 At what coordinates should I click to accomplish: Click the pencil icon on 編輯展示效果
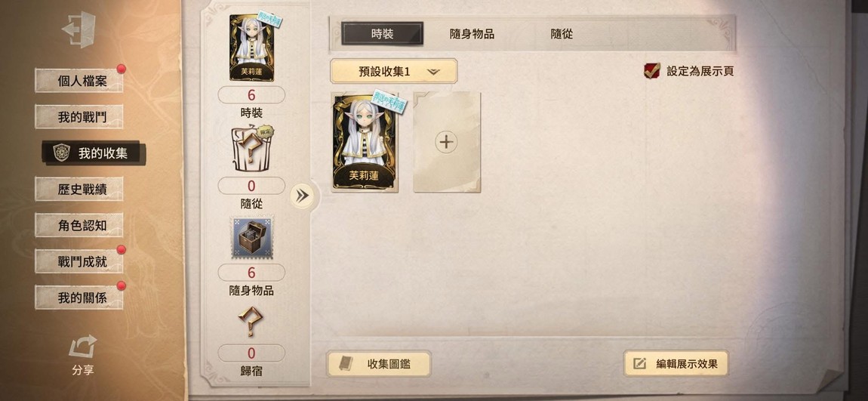click(x=639, y=364)
